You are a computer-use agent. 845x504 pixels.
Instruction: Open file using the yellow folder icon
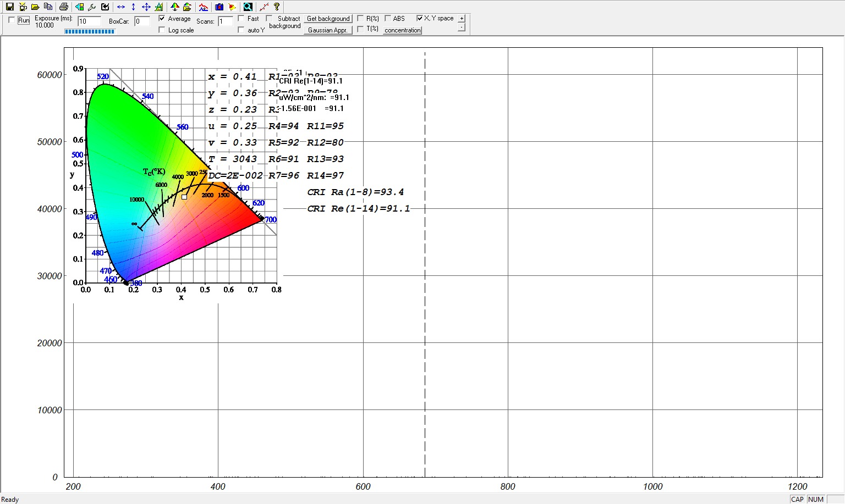click(x=35, y=7)
